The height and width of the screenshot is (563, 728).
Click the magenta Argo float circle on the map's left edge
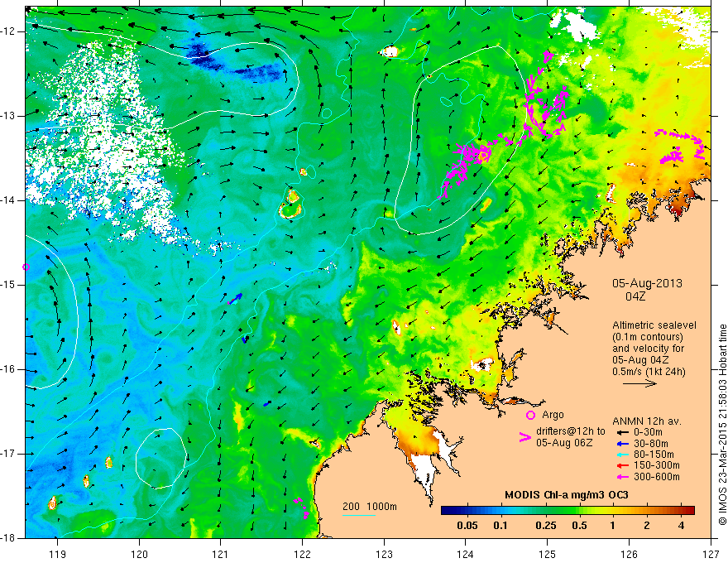26,267
